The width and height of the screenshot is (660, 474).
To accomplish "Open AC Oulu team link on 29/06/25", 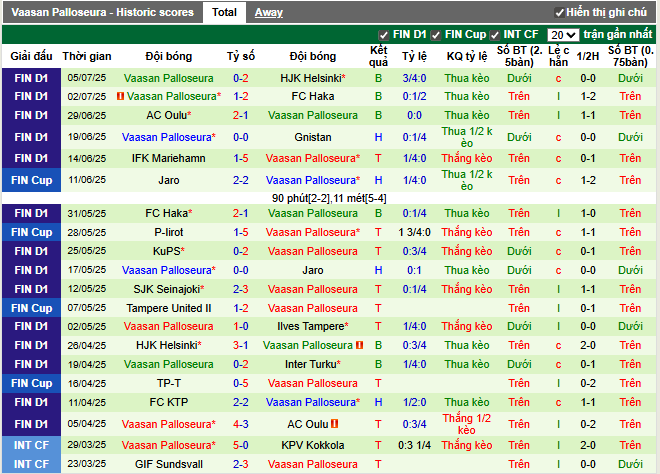I will click(166, 115).
